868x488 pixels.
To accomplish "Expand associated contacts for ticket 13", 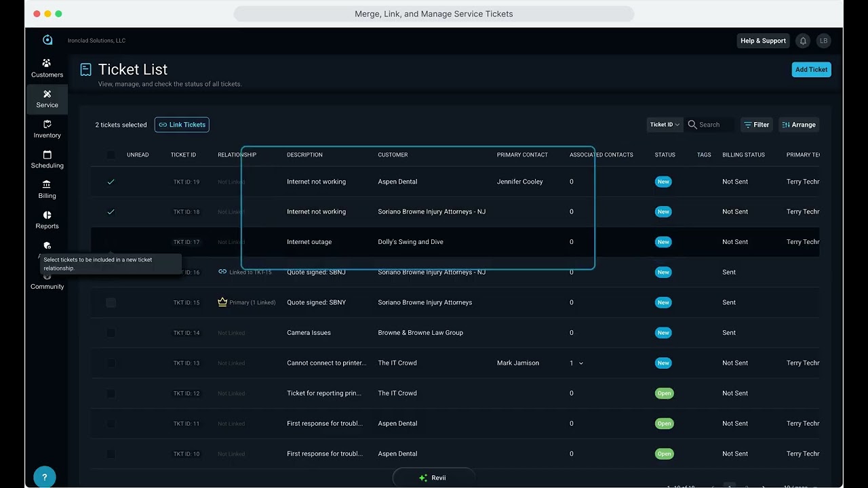I will click(x=581, y=363).
